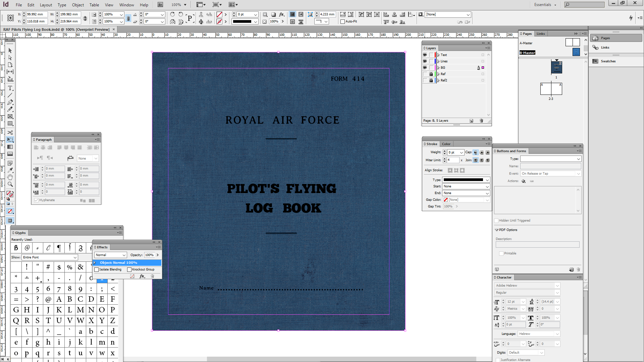Toggle the lock on the Ref2 layer
Viewport: 644px width, 362px height.
click(x=431, y=80)
